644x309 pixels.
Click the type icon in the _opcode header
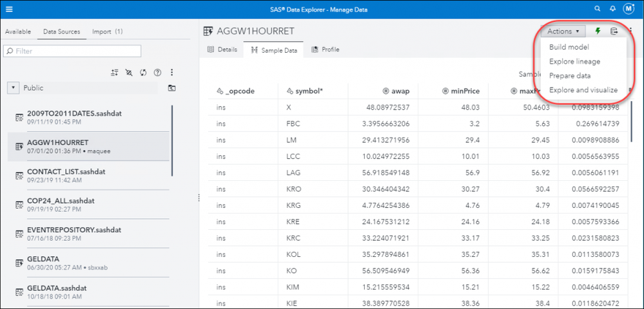[220, 91]
